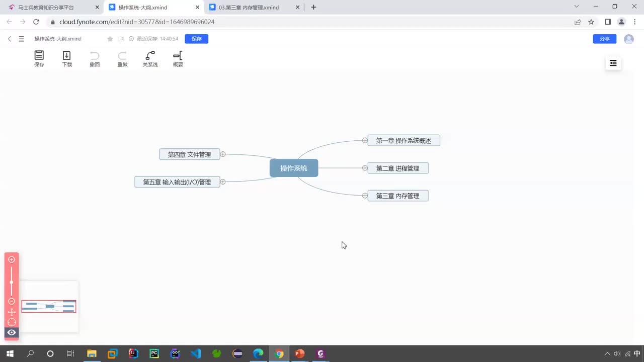Screen dimensions: 644x362
Task: Toggle the 中 input method indicator
Action: tap(637, 353)
